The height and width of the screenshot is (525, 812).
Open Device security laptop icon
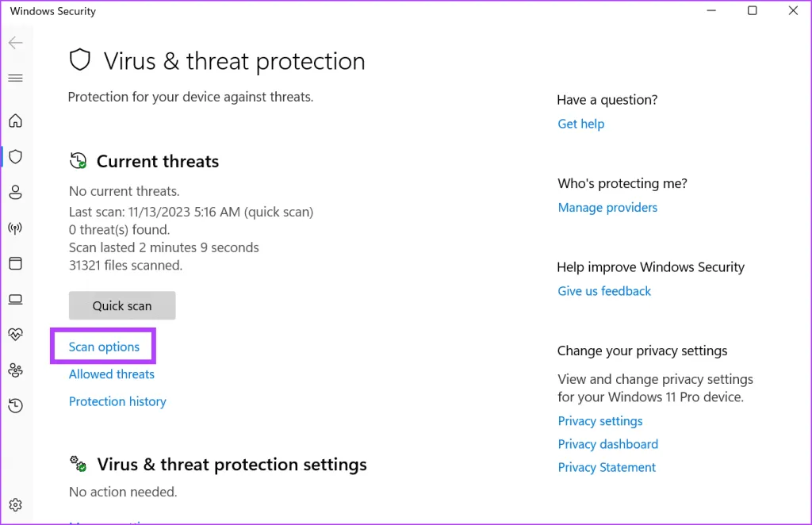(16, 299)
